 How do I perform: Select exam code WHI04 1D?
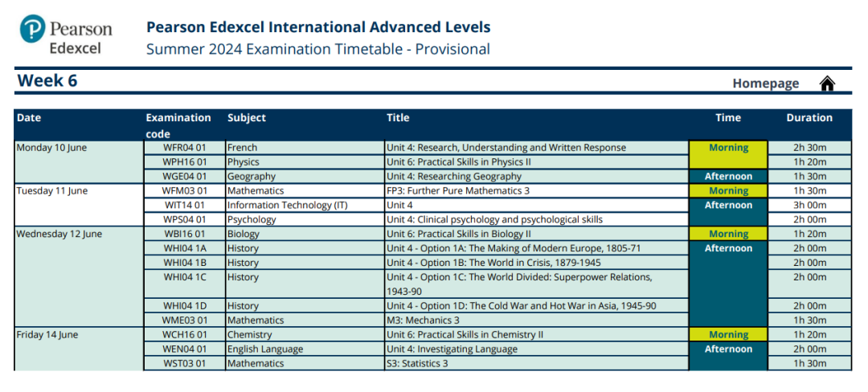coord(184,306)
